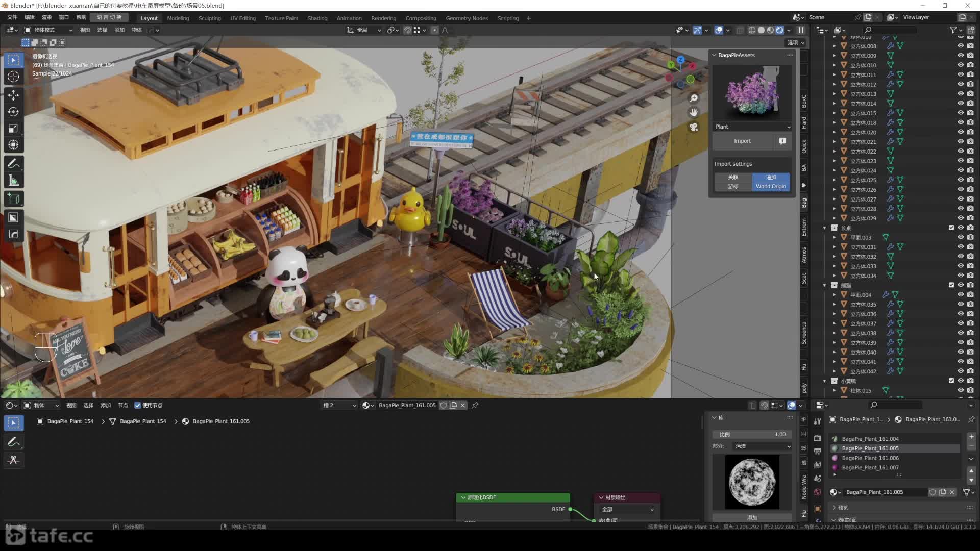Disable render camera icon for 立方体.013
The width and height of the screenshot is (980, 551).
[970, 94]
